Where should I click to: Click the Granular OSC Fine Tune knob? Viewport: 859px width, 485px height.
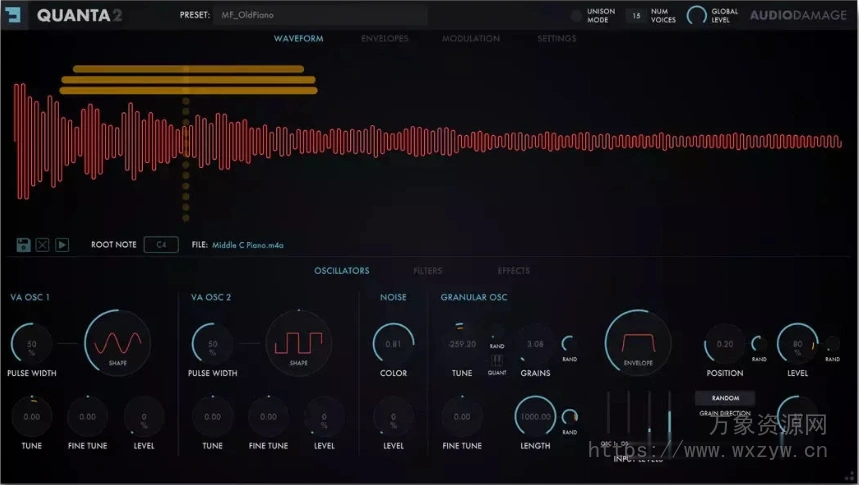[462, 417]
